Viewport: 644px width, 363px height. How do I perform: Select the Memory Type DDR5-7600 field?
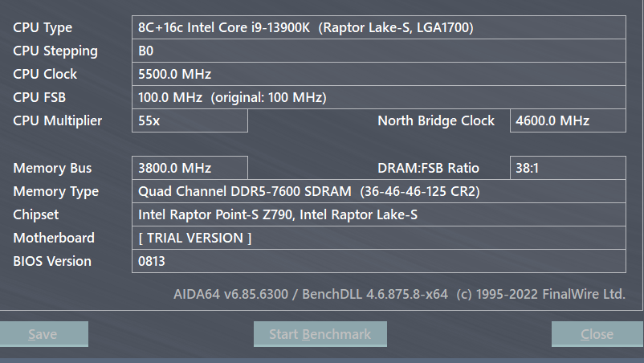click(x=378, y=191)
